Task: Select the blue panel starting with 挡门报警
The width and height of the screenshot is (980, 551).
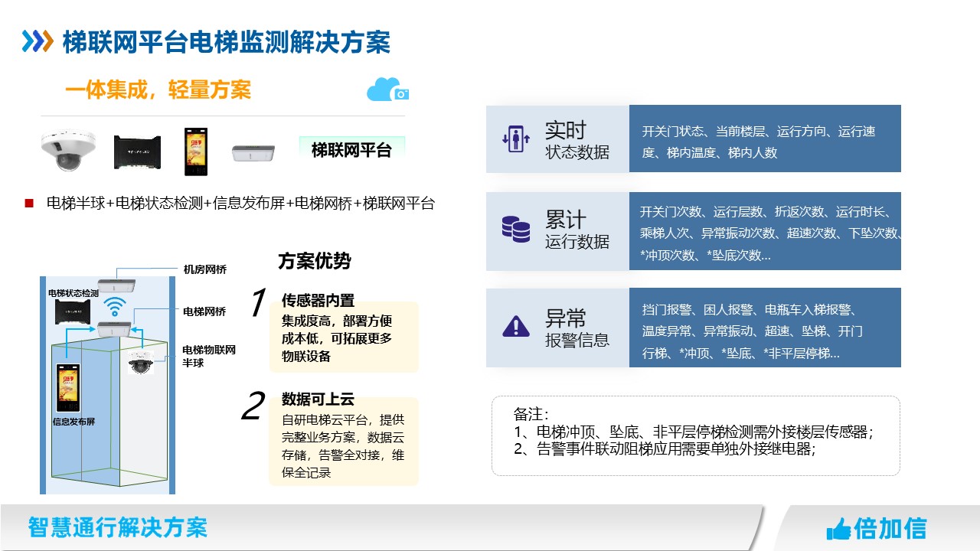Action: pos(764,328)
